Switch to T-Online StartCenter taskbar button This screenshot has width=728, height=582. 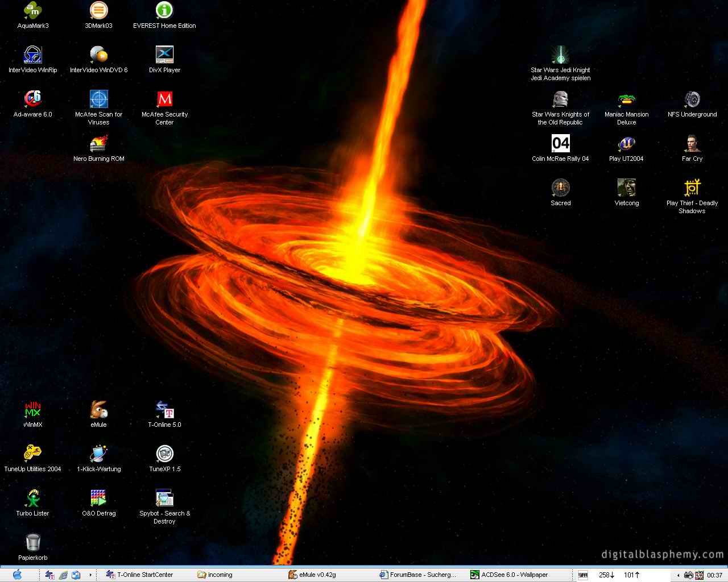pyautogui.click(x=145, y=575)
